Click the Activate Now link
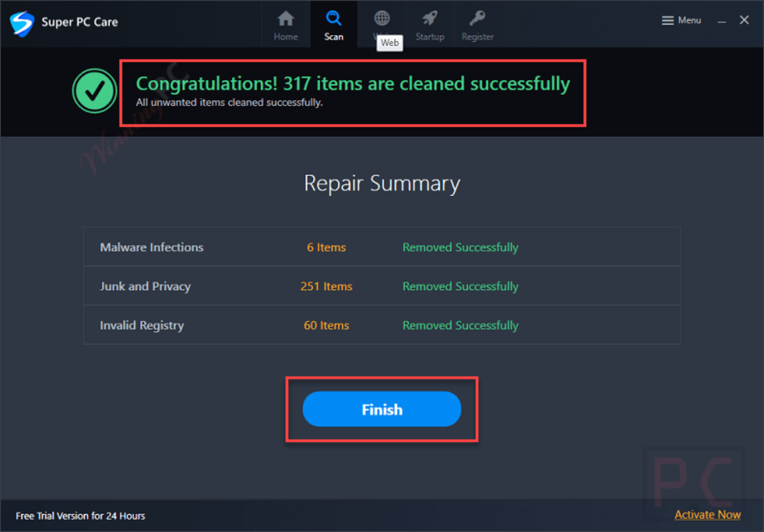 point(708,515)
